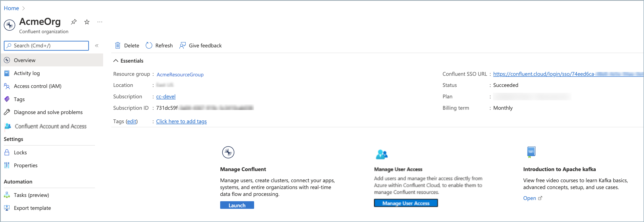Select Locks under Settings
The height and width of the screenshot is (222, 644).
(20, 153)
